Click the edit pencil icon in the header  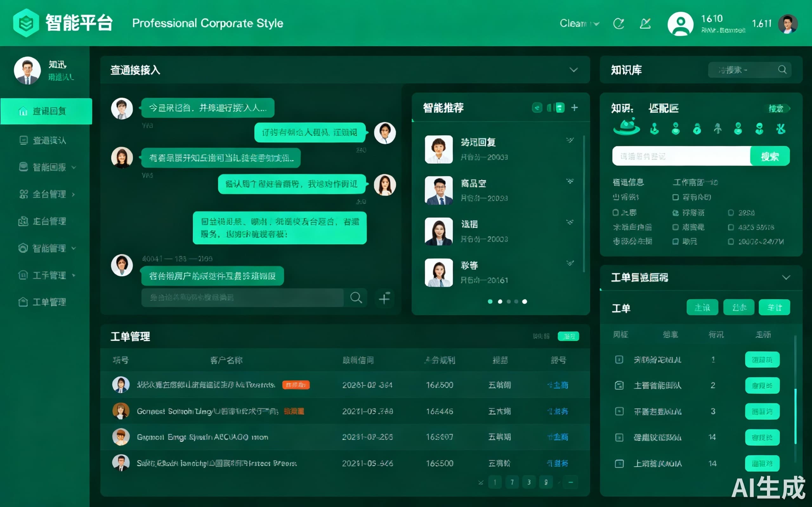click(645, 23)
